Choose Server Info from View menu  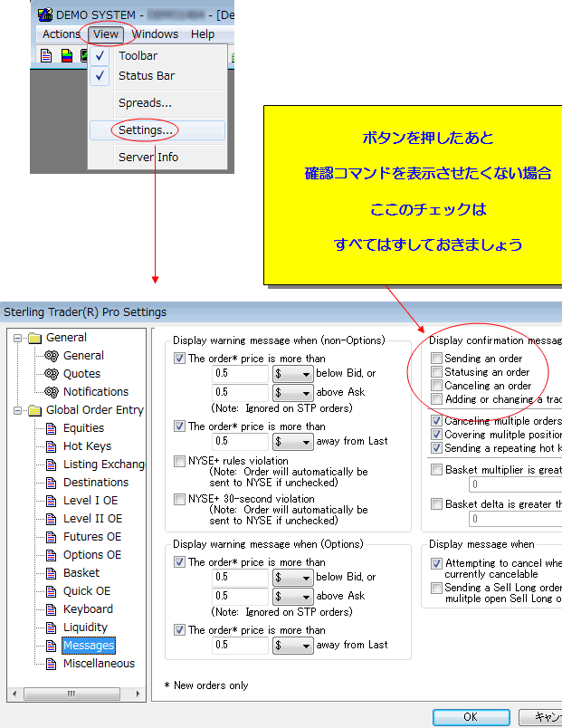(x=157, y=158)
